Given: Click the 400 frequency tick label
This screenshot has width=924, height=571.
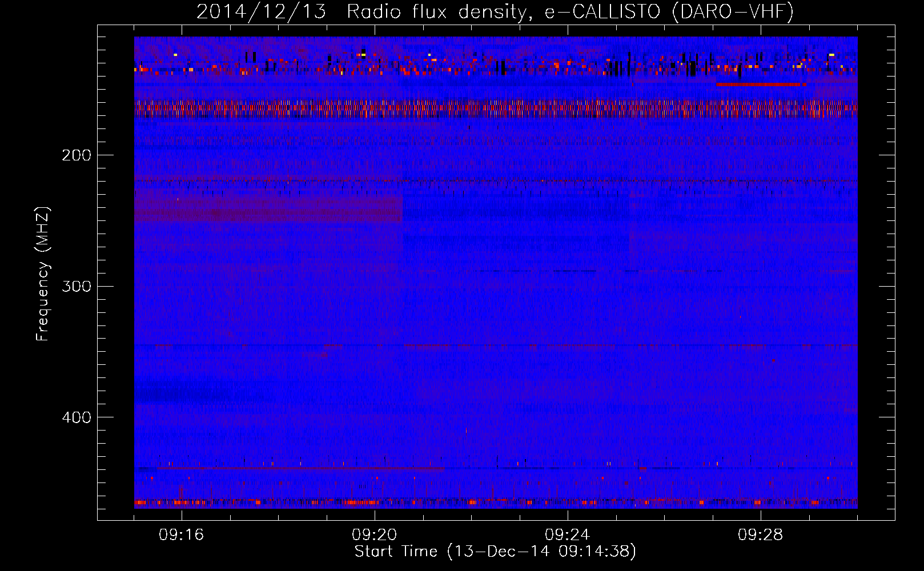Looking at the screenshot, I should (x=76, y=417).
